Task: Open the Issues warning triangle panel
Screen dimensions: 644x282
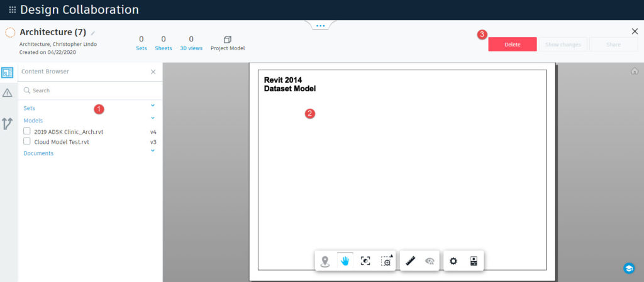Action: click(8, 93)
